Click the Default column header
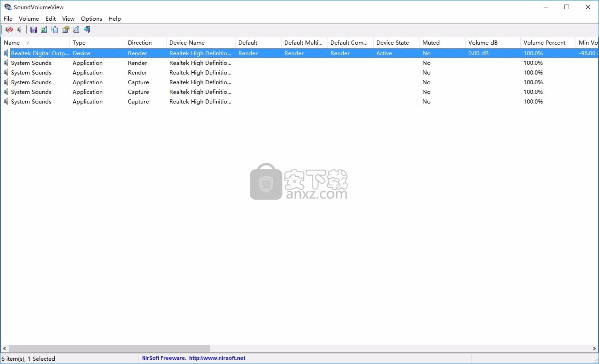 [258, 42]
